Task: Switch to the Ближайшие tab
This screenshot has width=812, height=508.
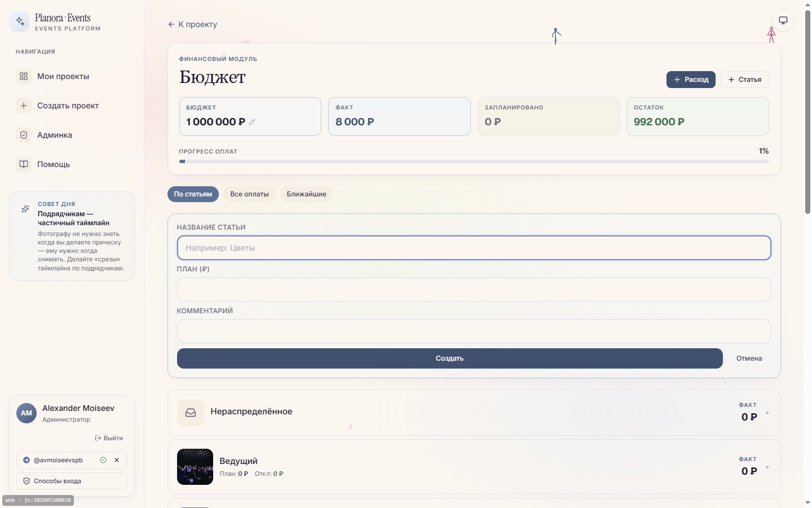Action: pos(306,194)
